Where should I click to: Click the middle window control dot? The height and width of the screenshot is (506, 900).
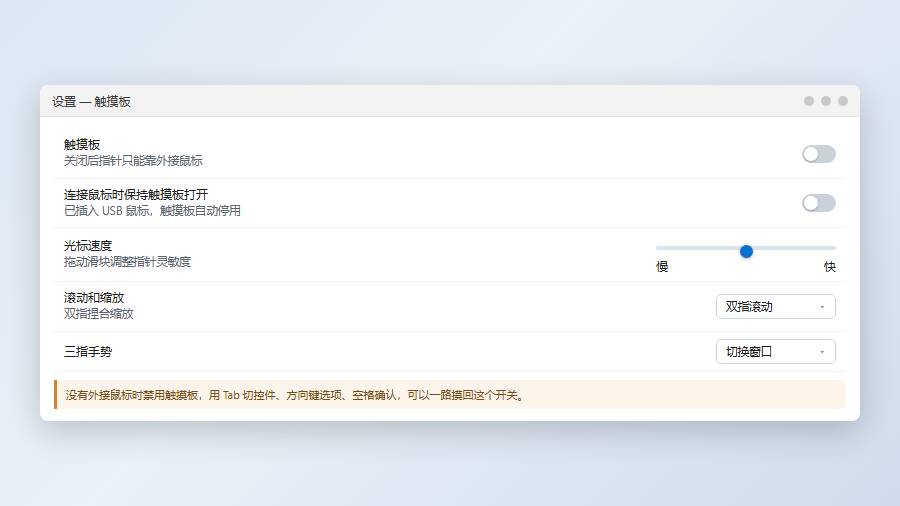point(825,101)
